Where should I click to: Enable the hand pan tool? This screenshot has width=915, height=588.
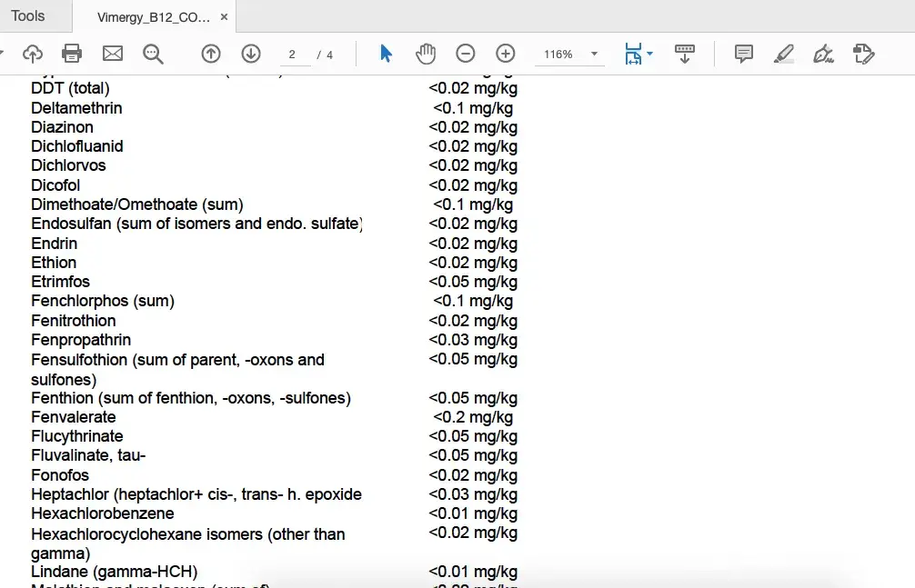click(x=426, y=55)
